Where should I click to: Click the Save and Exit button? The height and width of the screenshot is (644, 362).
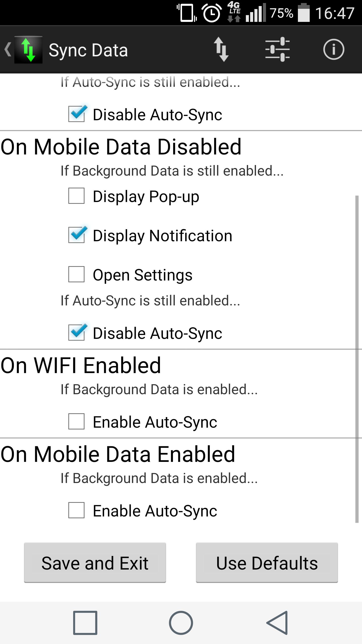click(95, 562)
